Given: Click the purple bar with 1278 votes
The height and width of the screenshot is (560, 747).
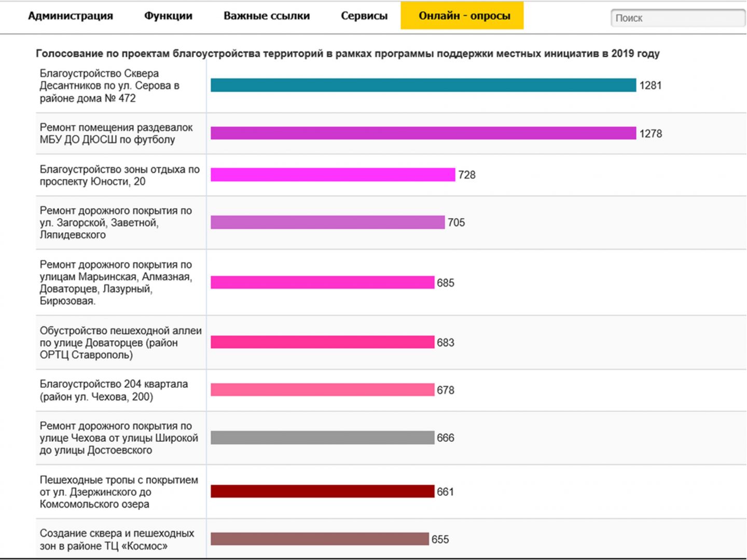Looking at the screenshot, I should [423, 133].
